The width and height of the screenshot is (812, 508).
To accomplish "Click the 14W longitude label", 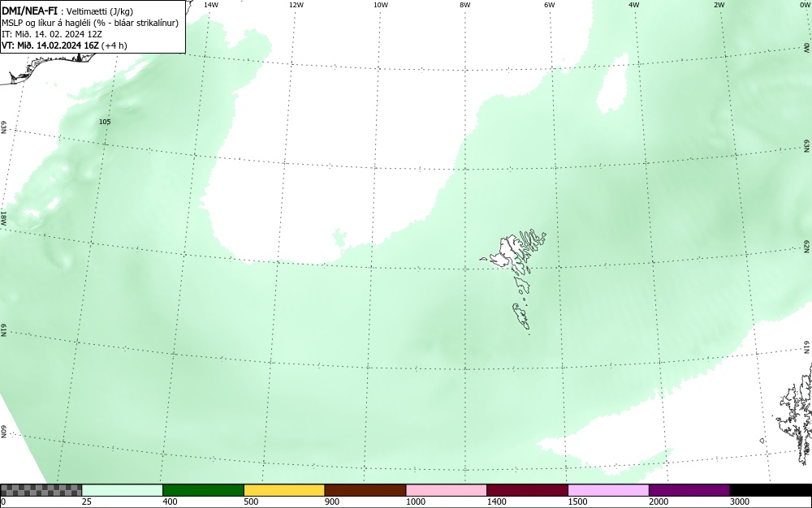I will click(211, 5).
